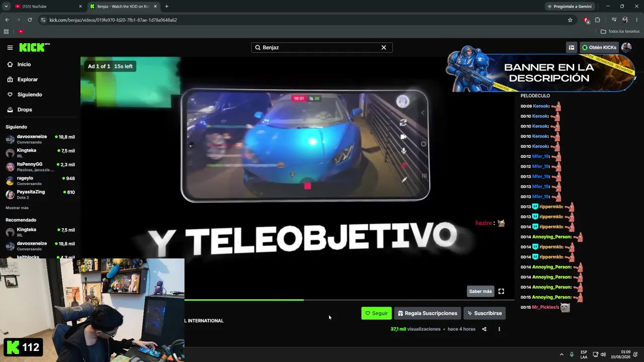Open the ESP LAA language switcher

tap(584, 354)
